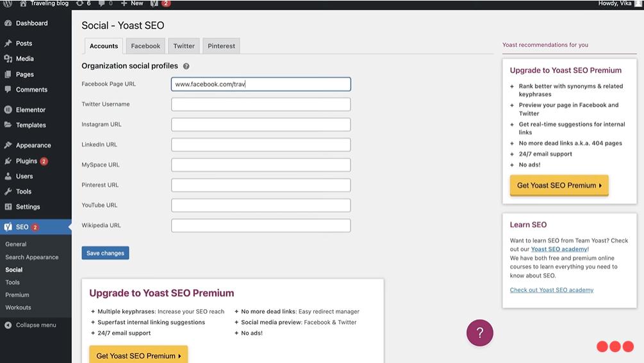Open Traveling blog site home icon
The width and height of the screenshot is (644, 363).
(x=23, y=3)
